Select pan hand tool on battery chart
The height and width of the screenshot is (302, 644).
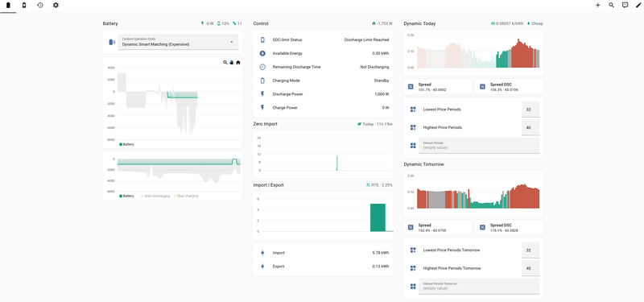pyautogui.click(x=232, y=63)
